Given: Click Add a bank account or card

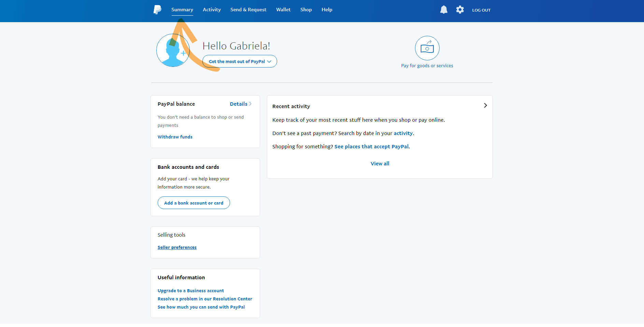Looking at the screenshot, I should (x=194, y=203).
